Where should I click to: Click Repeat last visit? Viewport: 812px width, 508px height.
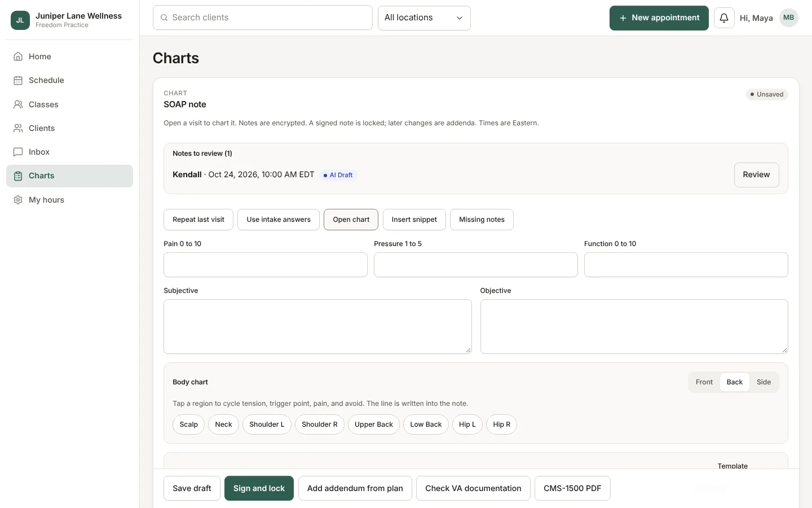click(x=198, y=220)
